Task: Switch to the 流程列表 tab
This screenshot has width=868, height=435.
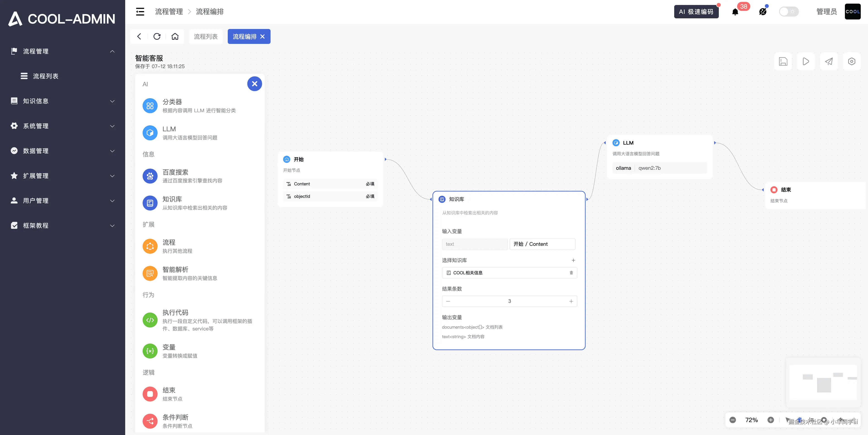Action: point(206,36)
